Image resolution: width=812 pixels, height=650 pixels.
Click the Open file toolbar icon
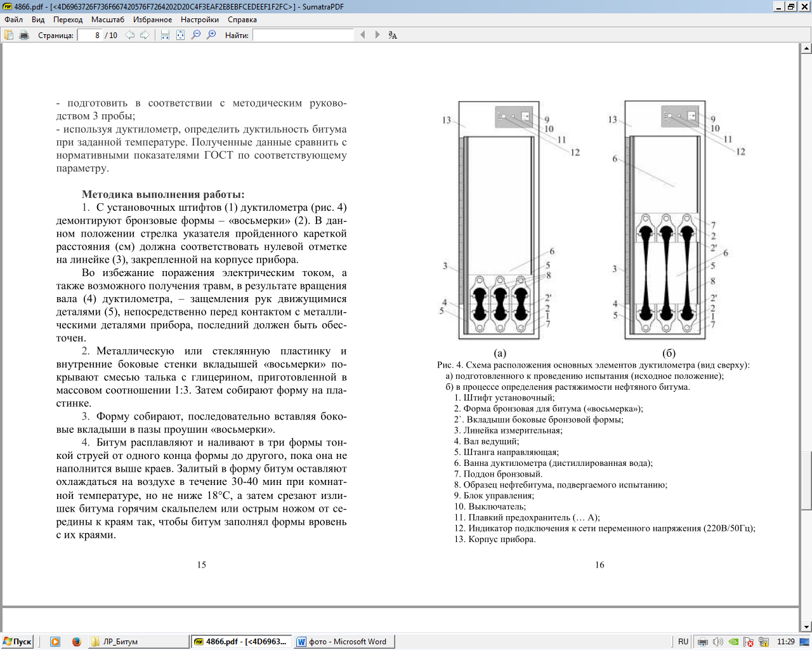tap(9, 35)
